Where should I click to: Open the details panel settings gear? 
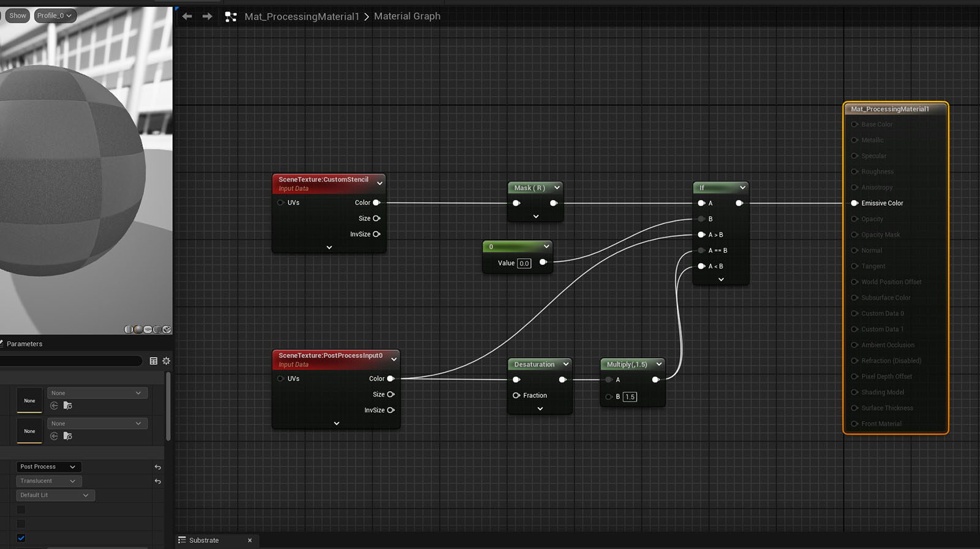[166, 361]
